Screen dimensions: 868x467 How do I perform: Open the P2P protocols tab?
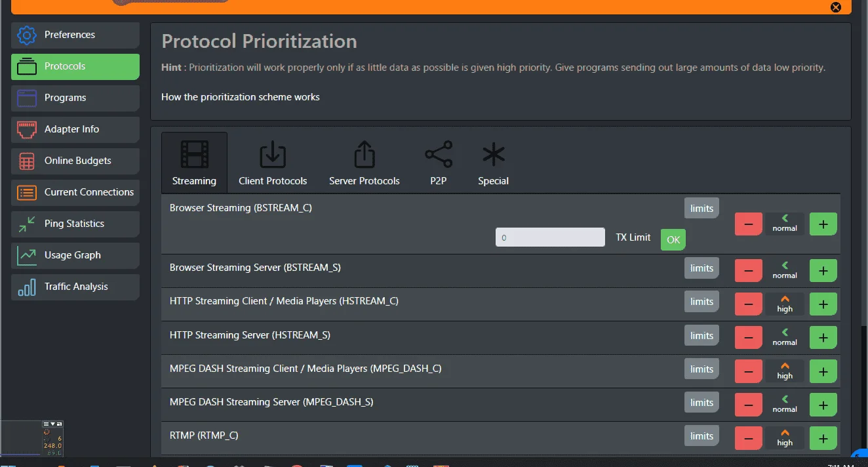coord(439,163)
